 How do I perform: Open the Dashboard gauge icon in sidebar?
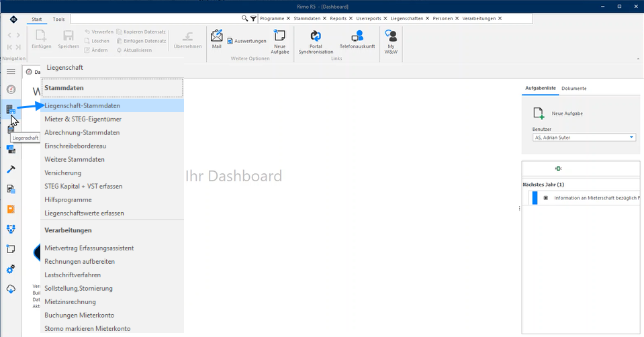(11, 89)
